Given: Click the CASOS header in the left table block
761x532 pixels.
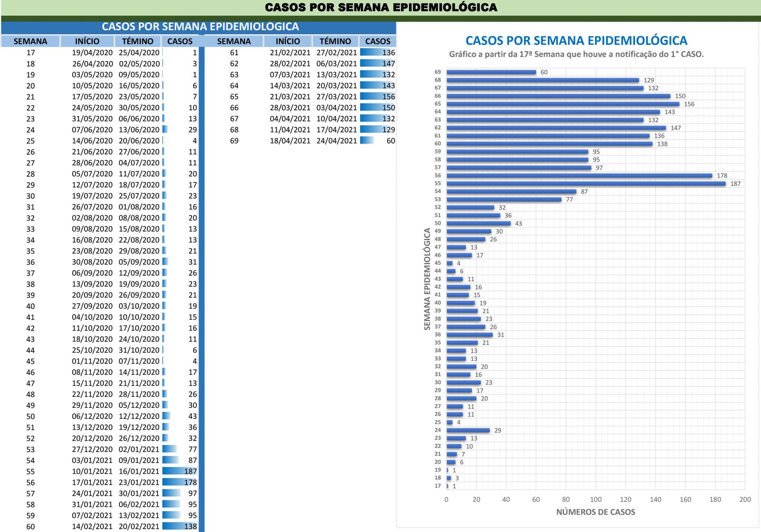Looking at the screenshot, I should click(180, 41).
